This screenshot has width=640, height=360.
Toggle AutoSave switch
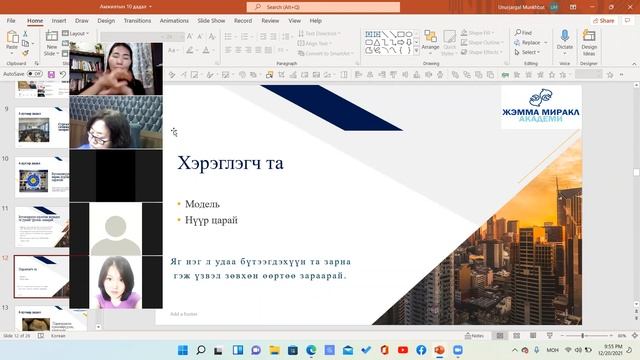coord(35,74)
